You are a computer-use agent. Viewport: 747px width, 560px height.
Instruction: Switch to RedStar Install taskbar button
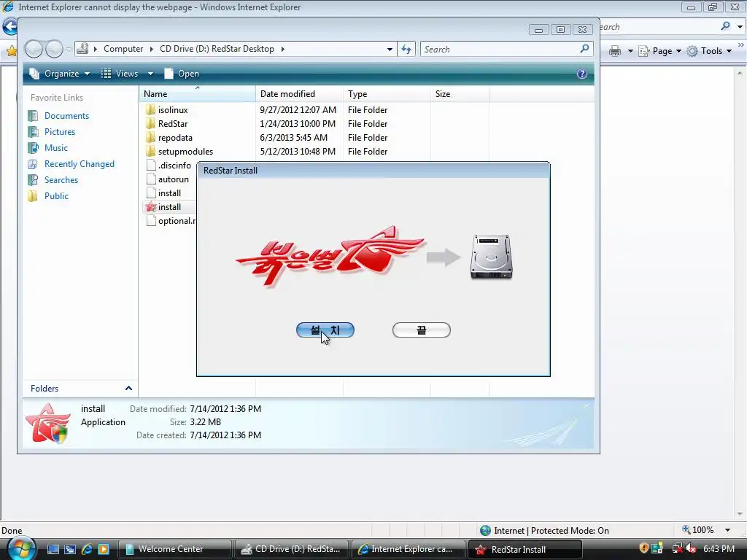pos(525,549)
